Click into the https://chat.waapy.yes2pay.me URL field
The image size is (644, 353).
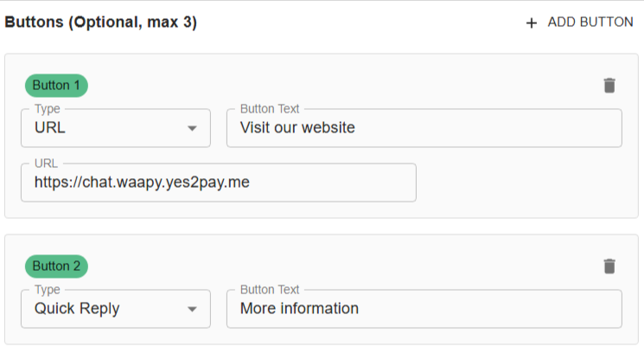(x=218, y=183)
